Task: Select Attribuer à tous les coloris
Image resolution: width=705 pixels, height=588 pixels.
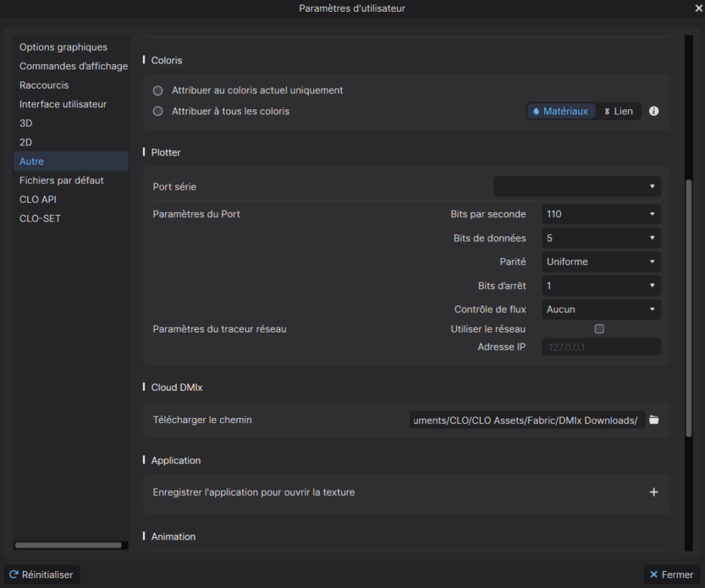Action: click(157, 111)
